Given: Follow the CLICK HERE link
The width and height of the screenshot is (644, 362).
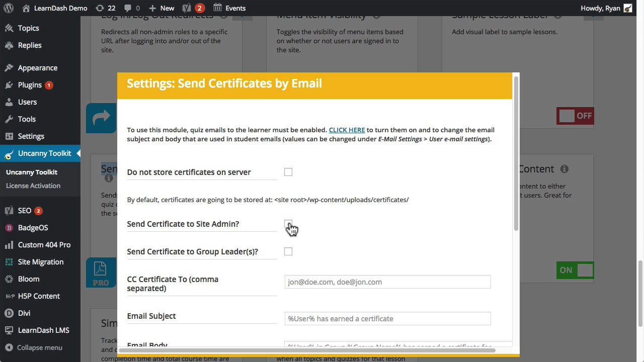Looking at the screenshot, I should tap(347, 130).
